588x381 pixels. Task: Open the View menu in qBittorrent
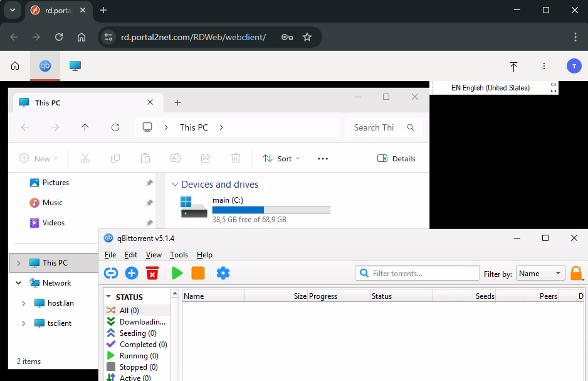[x=154, y=255]
